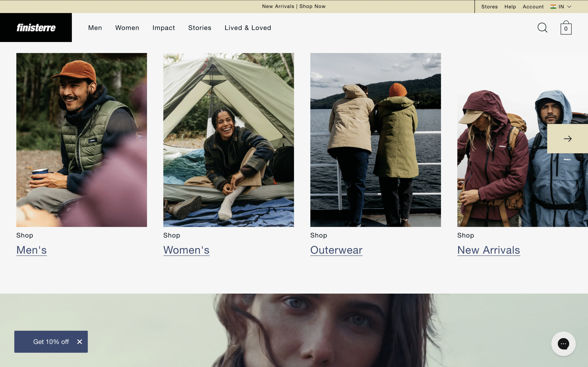Viewport: 588px width, 367px height.
Task: Go to the Help page
Action: tap(510, 7)
